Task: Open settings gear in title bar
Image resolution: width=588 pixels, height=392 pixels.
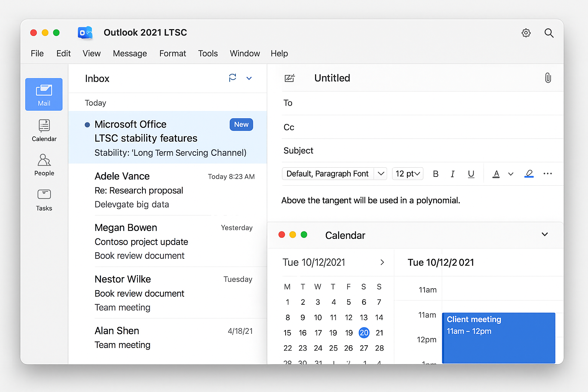Action: coord(526,33)
